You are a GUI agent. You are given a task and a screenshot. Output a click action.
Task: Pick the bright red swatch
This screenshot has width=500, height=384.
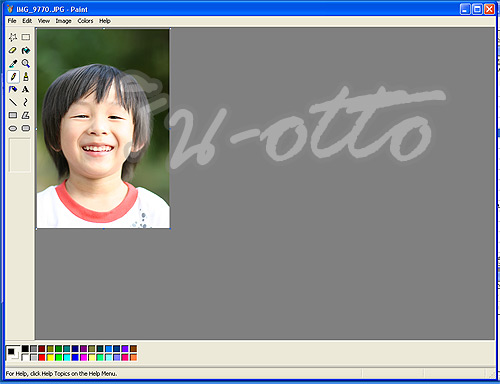(x=42, y=357)
